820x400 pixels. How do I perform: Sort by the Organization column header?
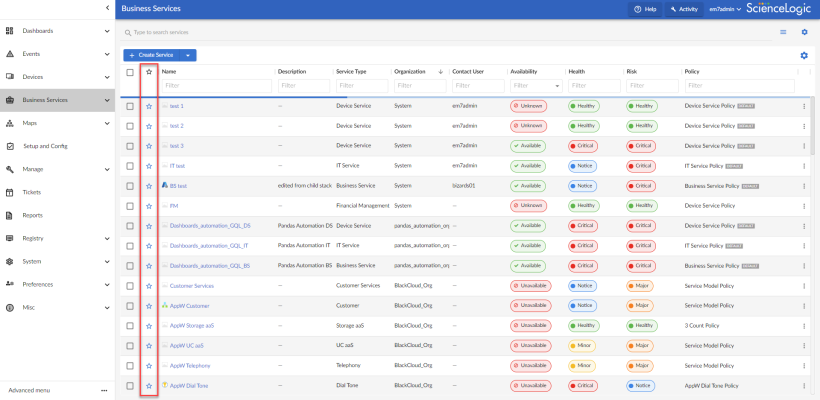409,72
